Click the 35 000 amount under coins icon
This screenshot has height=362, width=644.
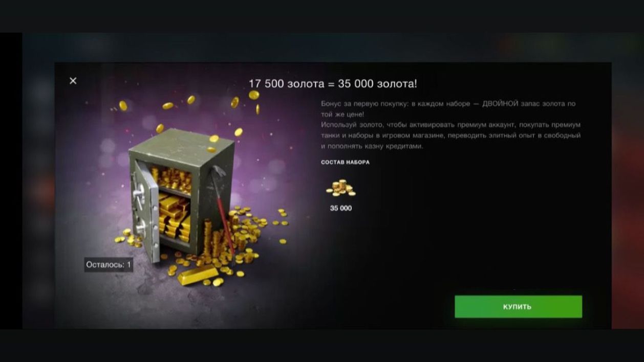(341, 208)
